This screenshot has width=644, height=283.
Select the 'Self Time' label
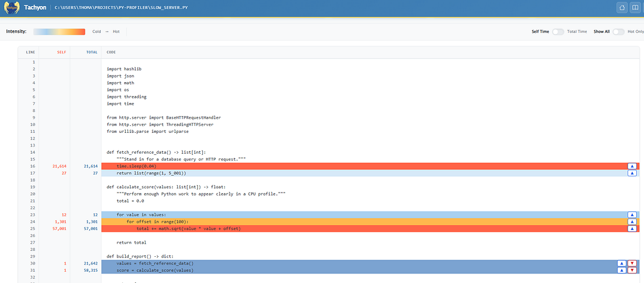[x=540, y=32]
